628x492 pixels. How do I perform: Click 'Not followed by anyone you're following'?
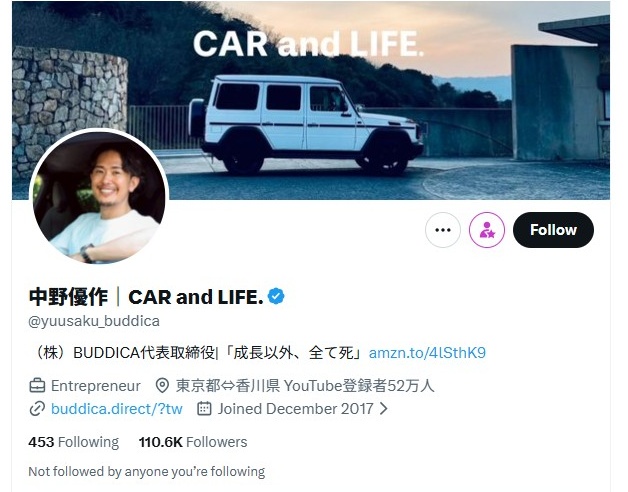(x=147, y=472)
